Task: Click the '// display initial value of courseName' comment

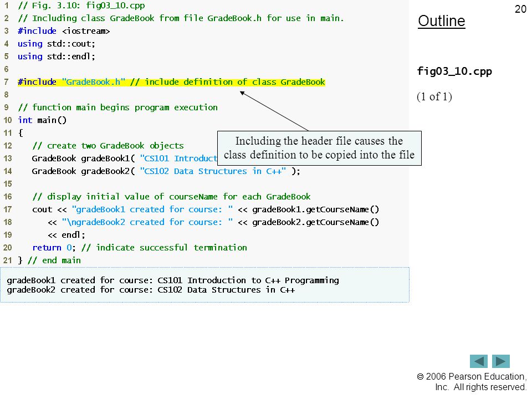Action: [x=171, y=196]
